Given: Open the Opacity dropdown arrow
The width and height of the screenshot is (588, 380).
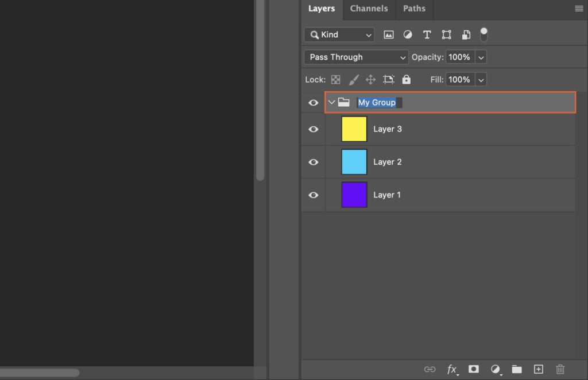Looking at the screenshot, I should 481,57.
